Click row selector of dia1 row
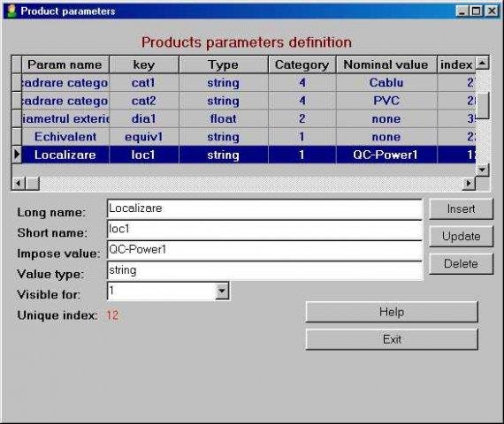Screen dimensions: 504x424 point(17,119)
